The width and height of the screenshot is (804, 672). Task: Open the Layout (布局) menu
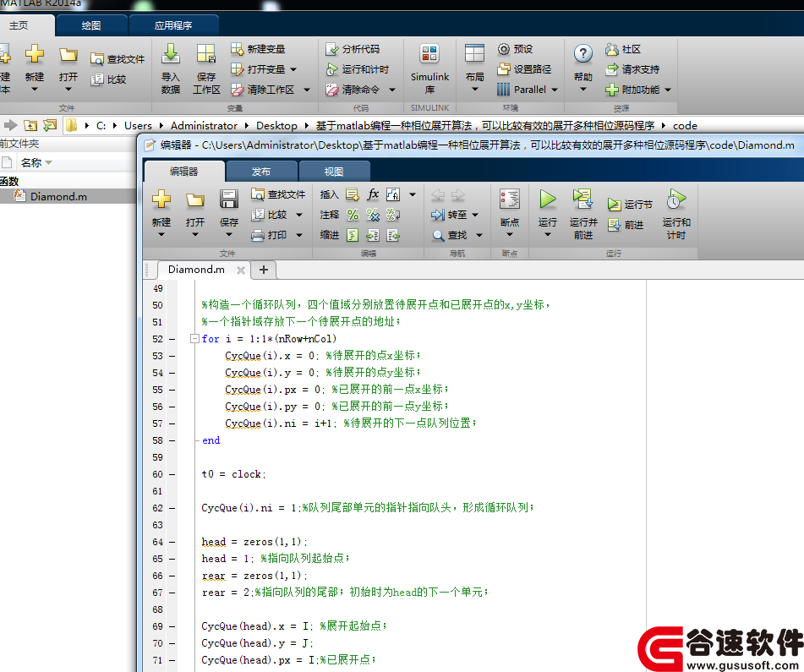tap(475, 68)
